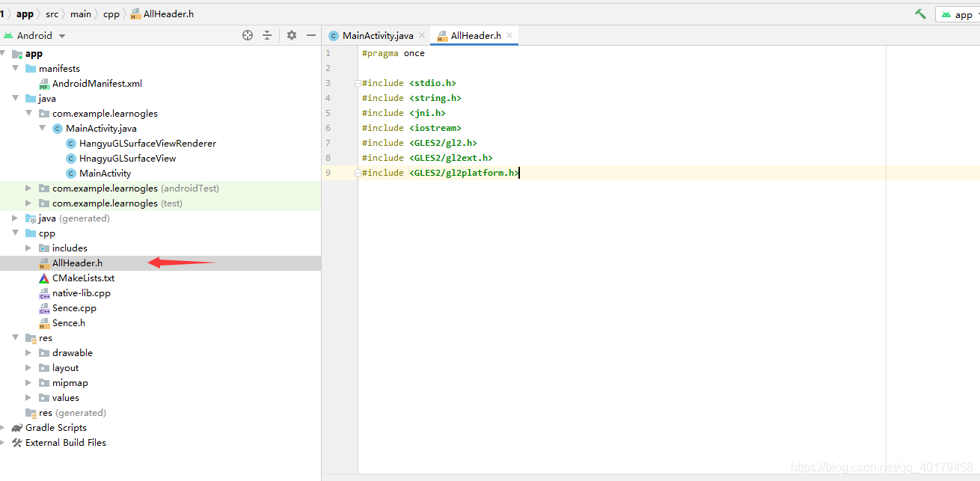The image size is (980, 481).
Task: Collapse the res folder
Action: point(16,337)
